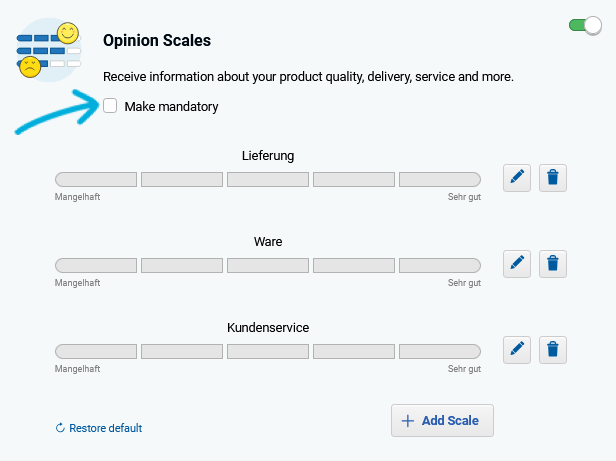
Task: Click the plus icon inside Add Scale
Action: coord(408,421)
